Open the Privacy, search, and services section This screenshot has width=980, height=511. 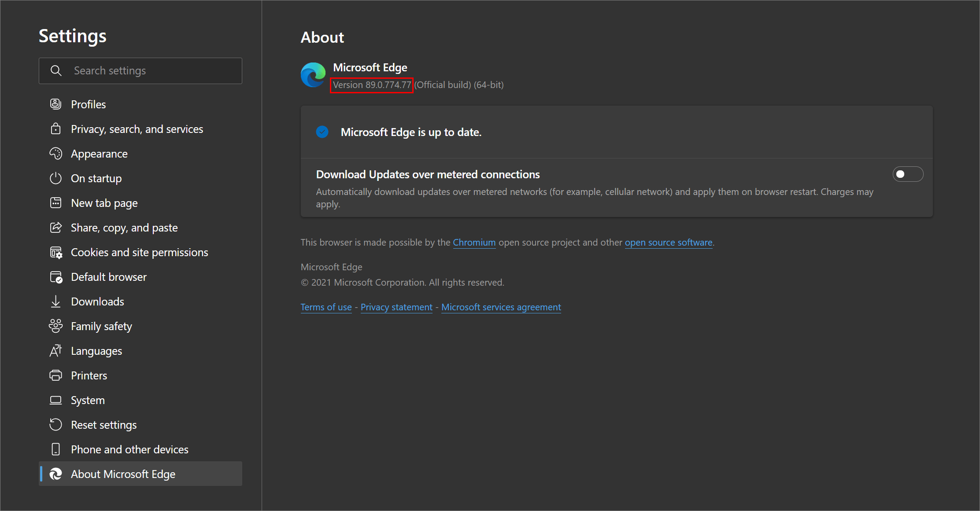point(137,129)
